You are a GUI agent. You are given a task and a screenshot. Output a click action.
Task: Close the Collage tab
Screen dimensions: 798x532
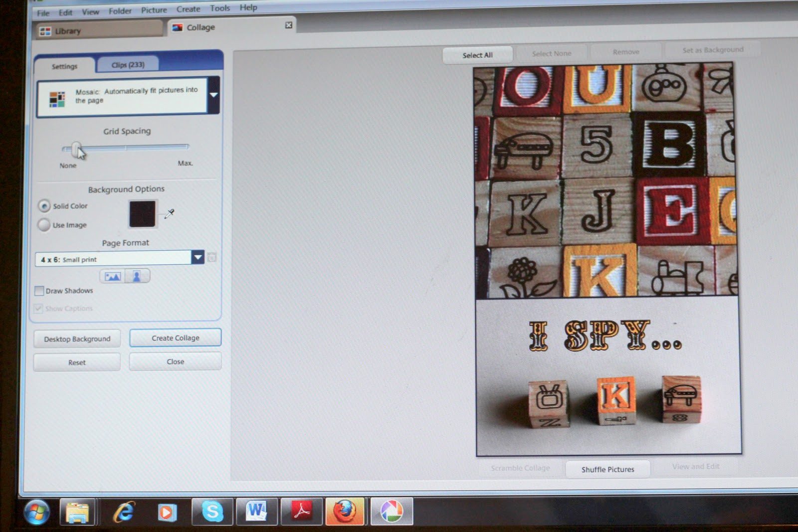[x=289, y=25]
